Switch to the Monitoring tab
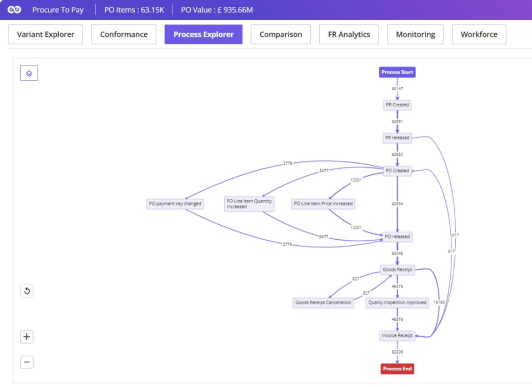 click(x=415, y=34)
